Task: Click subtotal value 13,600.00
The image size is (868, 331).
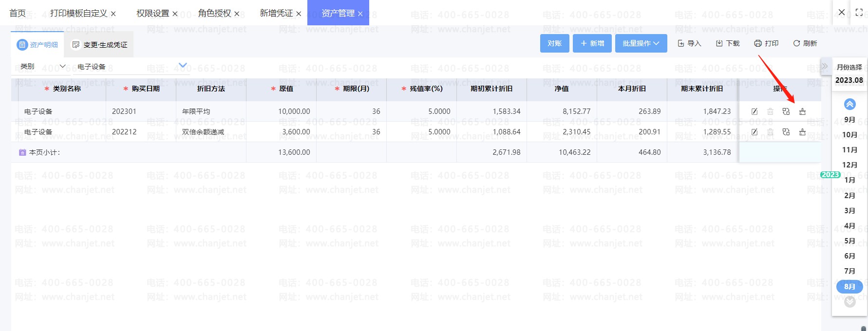Action: tap(294, 152)
